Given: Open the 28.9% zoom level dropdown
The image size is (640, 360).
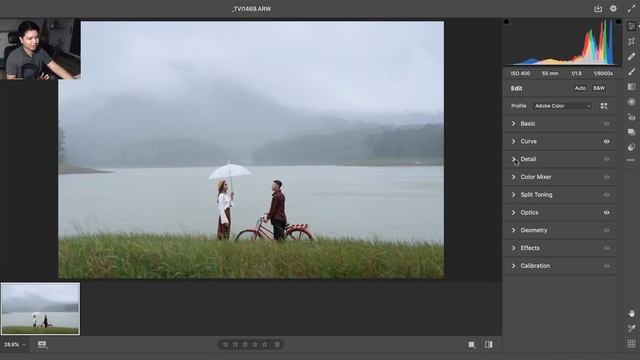Looking at the screenshot, I should click(15, 345).
